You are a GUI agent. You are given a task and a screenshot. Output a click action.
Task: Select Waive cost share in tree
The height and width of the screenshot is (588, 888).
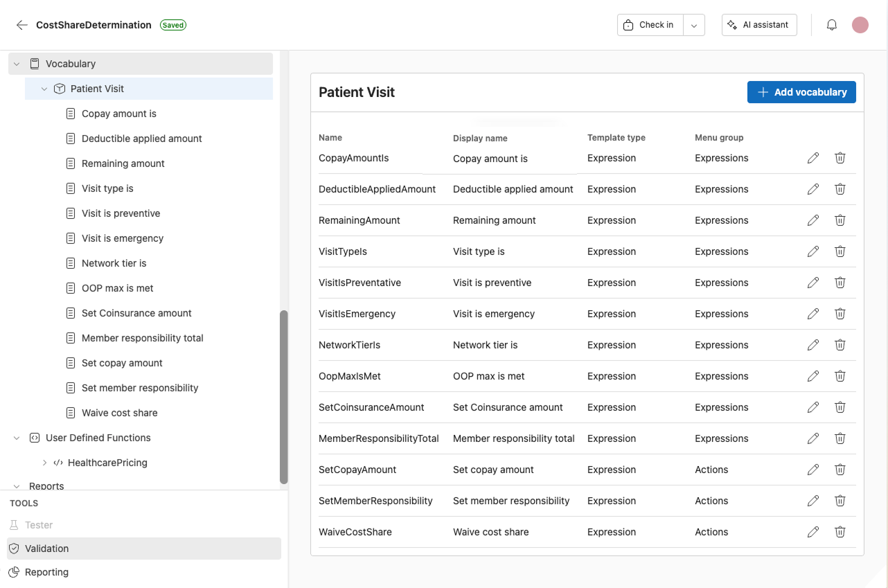click(x=120, y=413)
